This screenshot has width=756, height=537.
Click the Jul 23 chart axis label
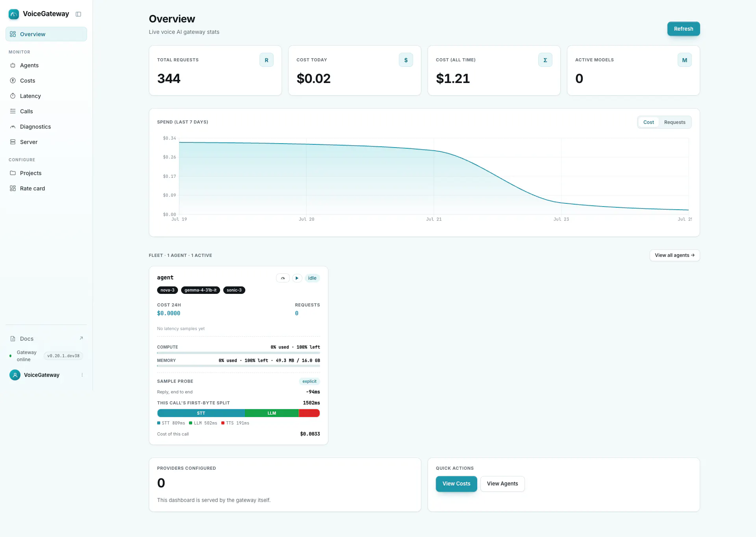561,220
